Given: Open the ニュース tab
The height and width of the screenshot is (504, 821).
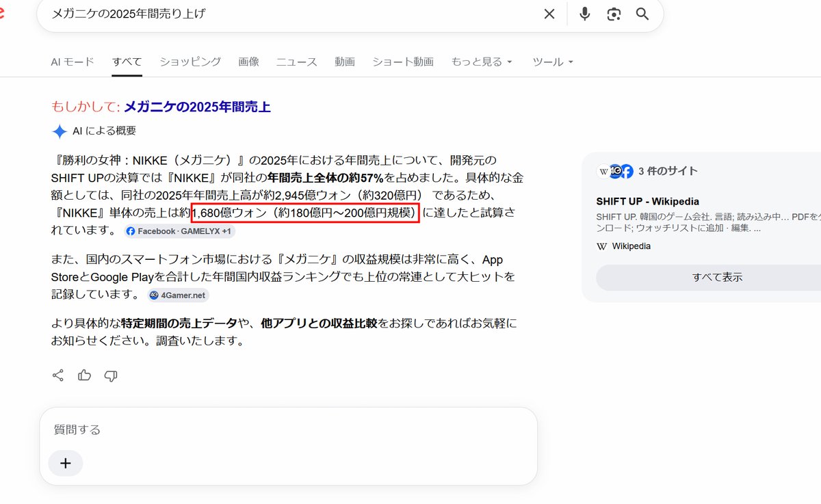Looking at the screenshot, I should 297,62.
